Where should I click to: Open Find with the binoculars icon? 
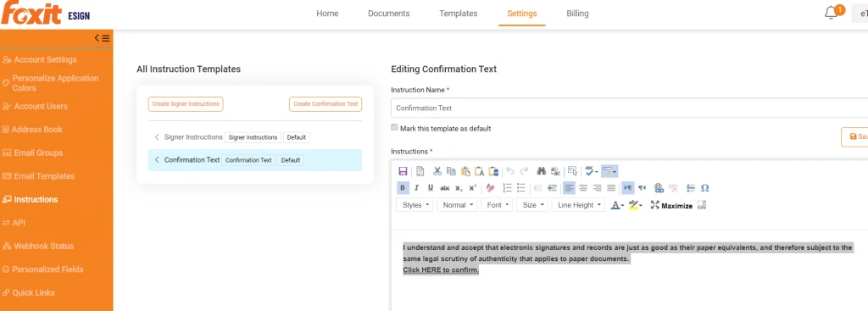click(x=542, y=171)
